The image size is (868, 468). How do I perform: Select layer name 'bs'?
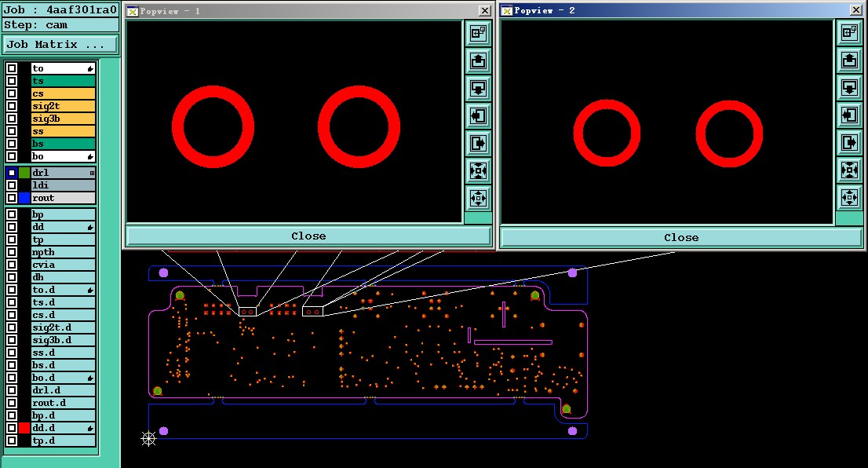pos(63,144)
